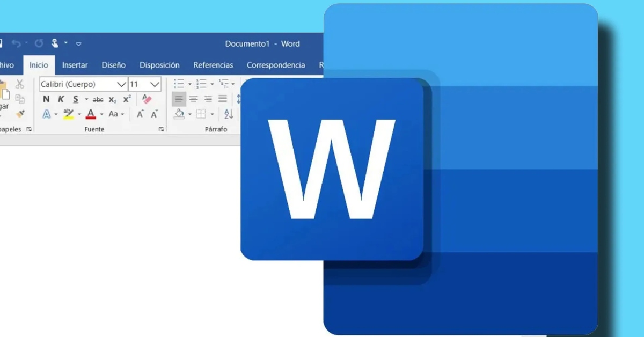Center align the paragraph
Viewport: 644px width, 337px height.
[x=193, y=99]
